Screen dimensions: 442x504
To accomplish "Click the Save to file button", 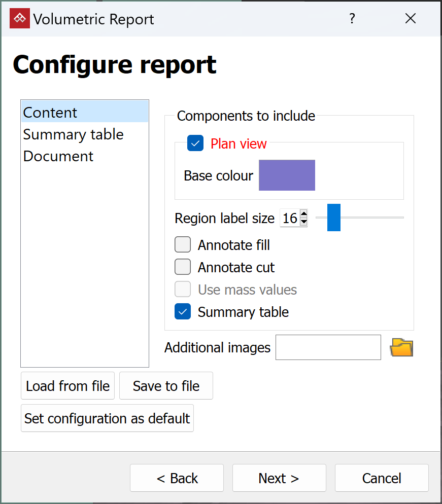I will click(166, 386).
